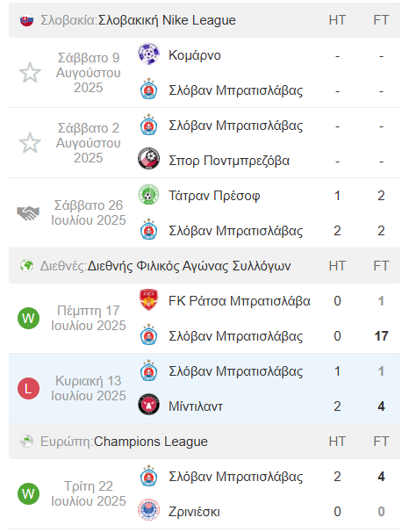Click the Τάτραν Πρέσοφ green crest icon
Image resolution: width=402 pixels, height=532 pixels.
click(148, 194)
